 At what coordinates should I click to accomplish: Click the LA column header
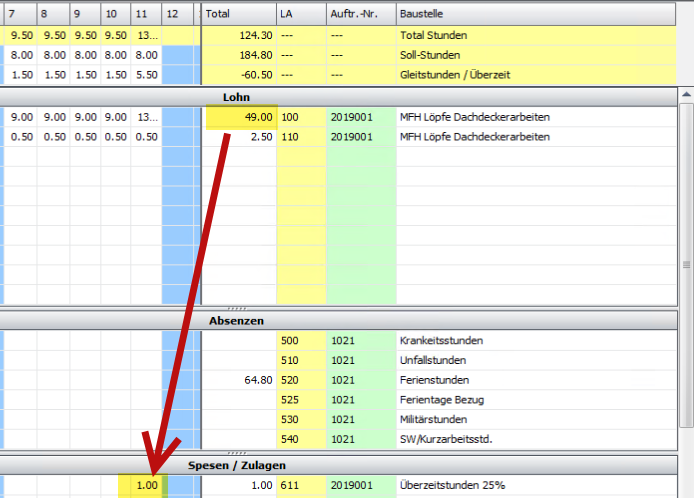coord(300,14)
